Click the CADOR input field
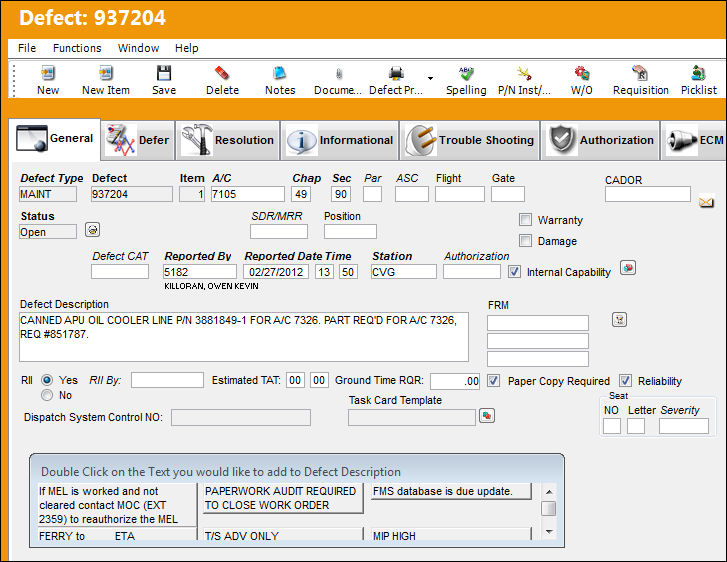This screenshot has height=562, width=727. click(648, 194)
